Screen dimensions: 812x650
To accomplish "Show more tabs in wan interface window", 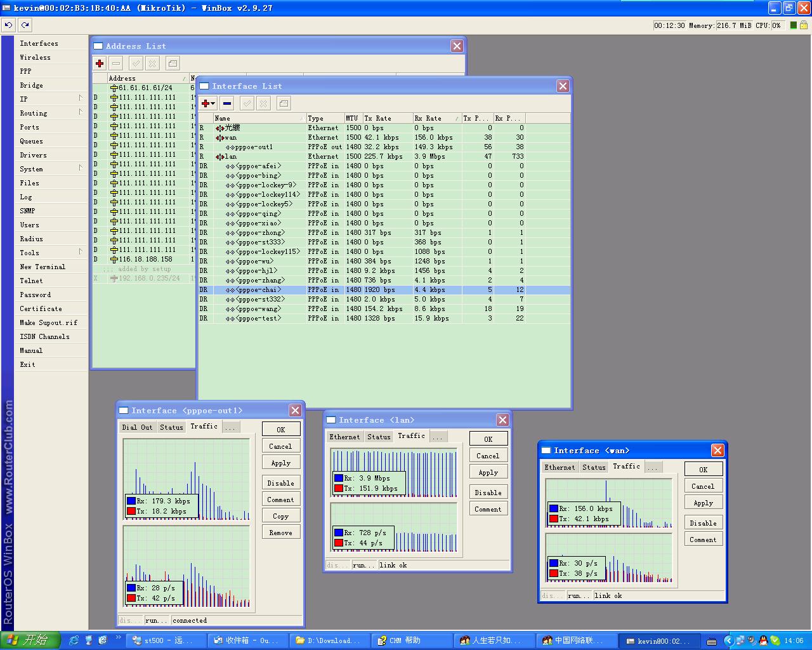I will [653, 467].
